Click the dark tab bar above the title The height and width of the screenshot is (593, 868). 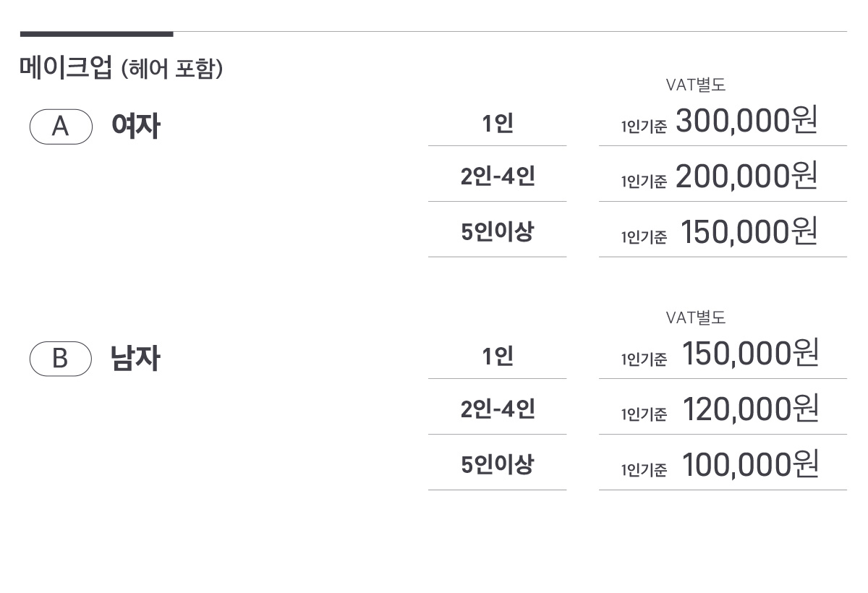pos(96,33)
